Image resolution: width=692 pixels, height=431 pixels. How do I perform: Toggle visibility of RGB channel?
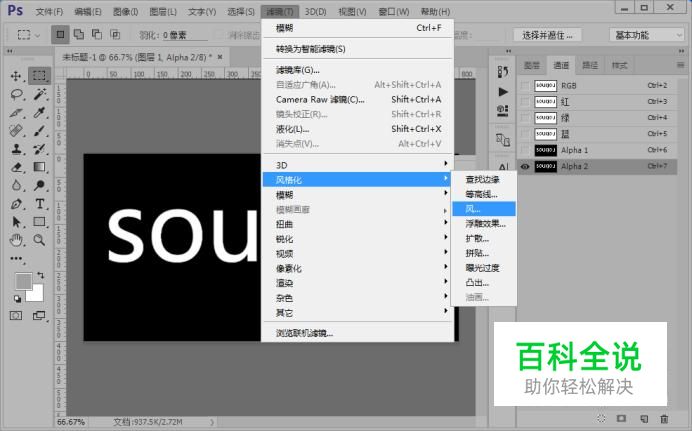coord(525,86)
